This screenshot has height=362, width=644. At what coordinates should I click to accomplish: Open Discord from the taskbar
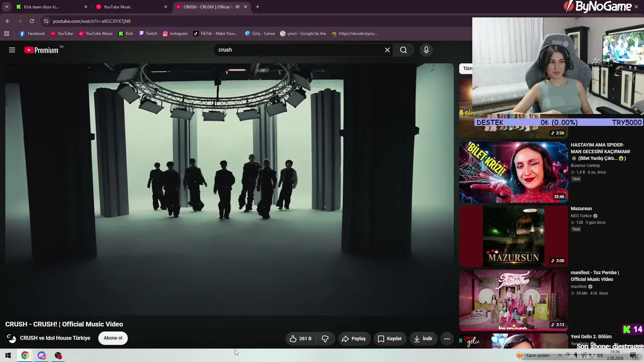(42, 355)
